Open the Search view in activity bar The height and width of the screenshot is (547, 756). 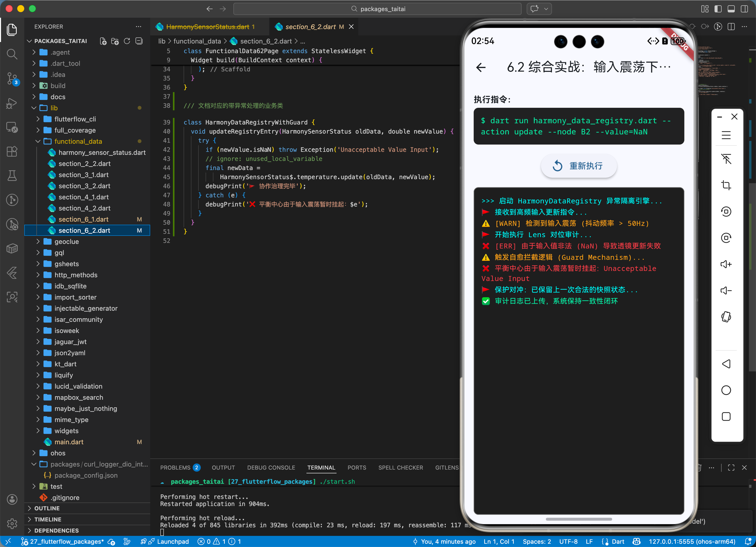[x=12, y=54]
